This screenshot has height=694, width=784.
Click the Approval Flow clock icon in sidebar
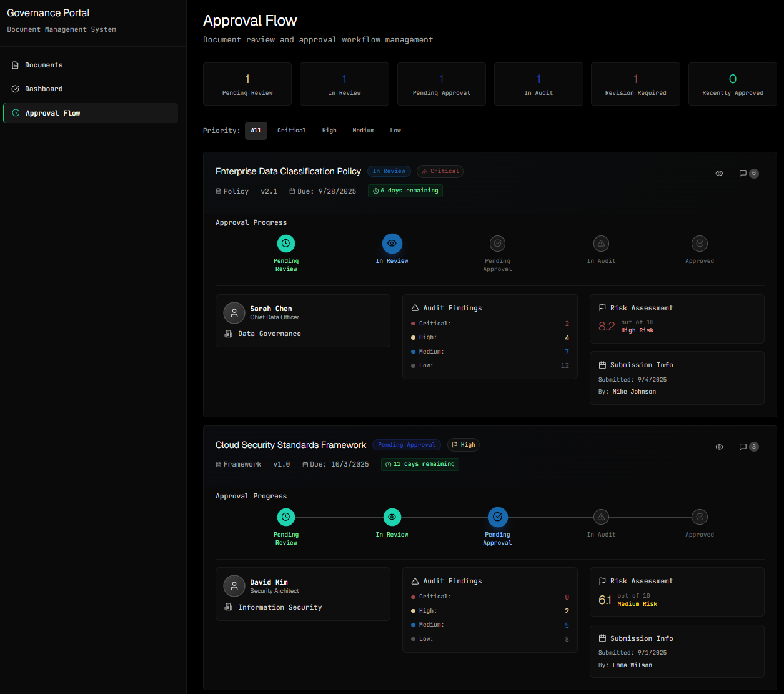click(x=16, y=113)
